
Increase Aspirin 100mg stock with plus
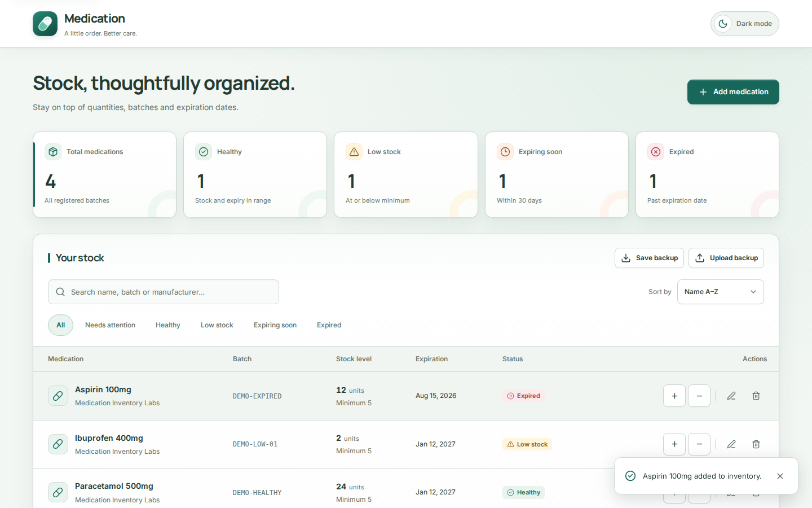(x=674, y=396)
